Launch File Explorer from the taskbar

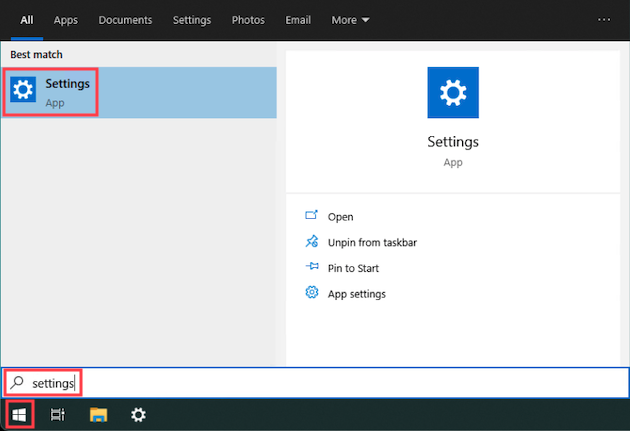tap(98, 415)
